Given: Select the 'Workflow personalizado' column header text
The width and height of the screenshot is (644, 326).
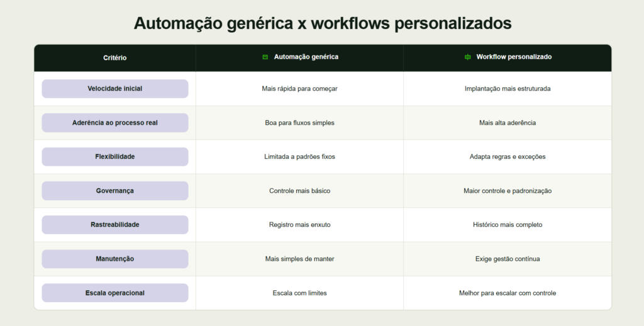Looking at the screenshot, I should (514, 57).
